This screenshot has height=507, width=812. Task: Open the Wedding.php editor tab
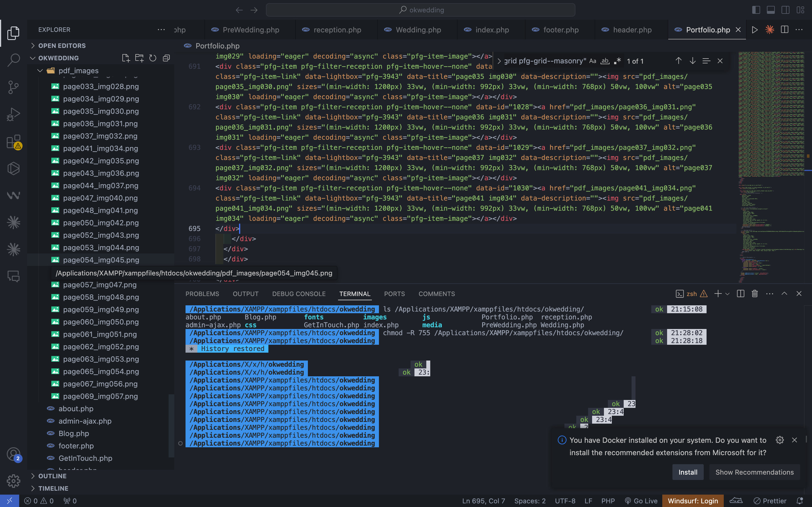418,30
